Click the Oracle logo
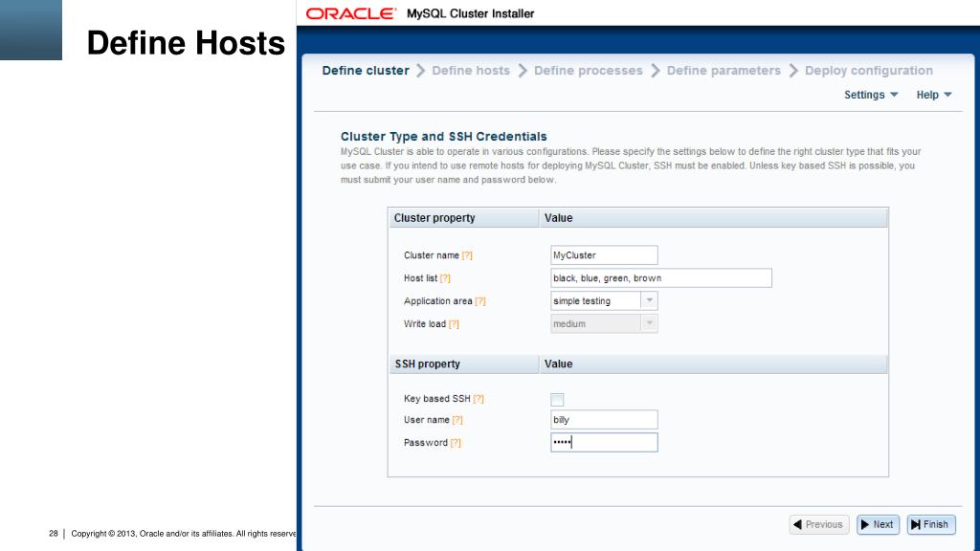This screenshot has width=980, height=551. [350, 13]
